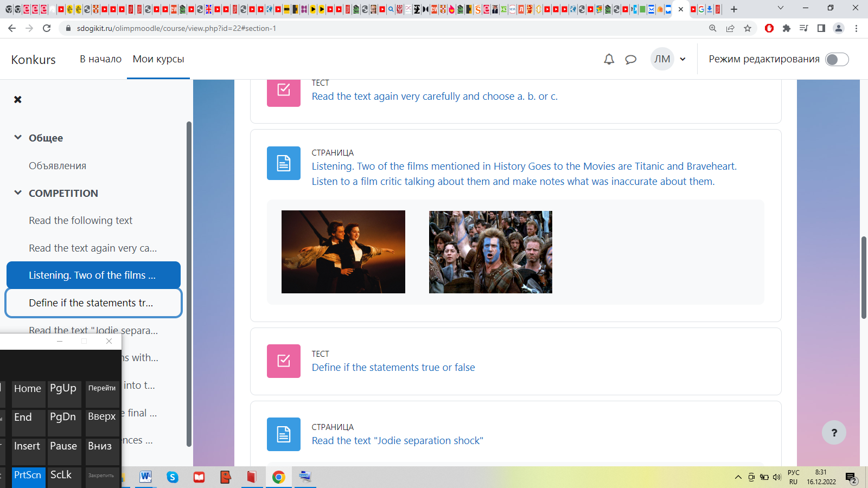The height and width of the screenshot is (488, 868).
Task: Click pink quiz icon for 'Define if the statements'
Action: click(284, 361)
